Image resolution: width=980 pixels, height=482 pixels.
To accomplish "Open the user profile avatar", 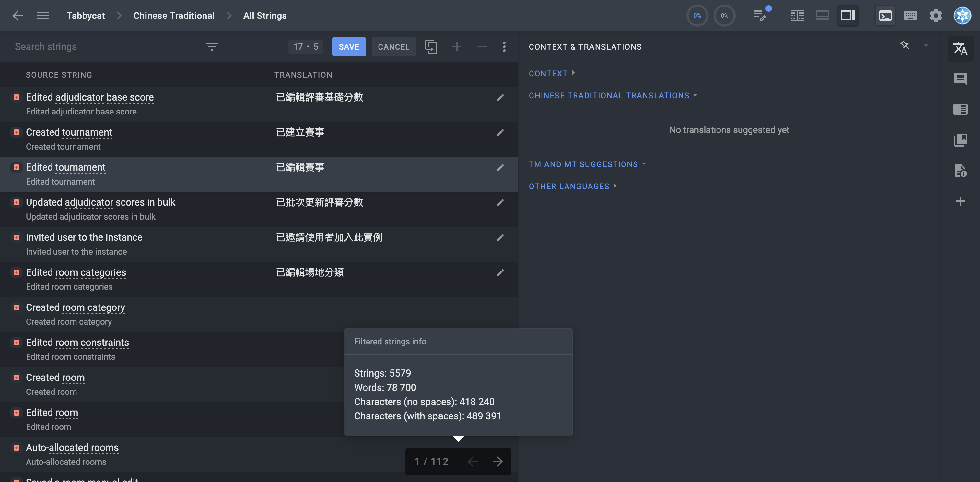I will [x=962, y=16].
